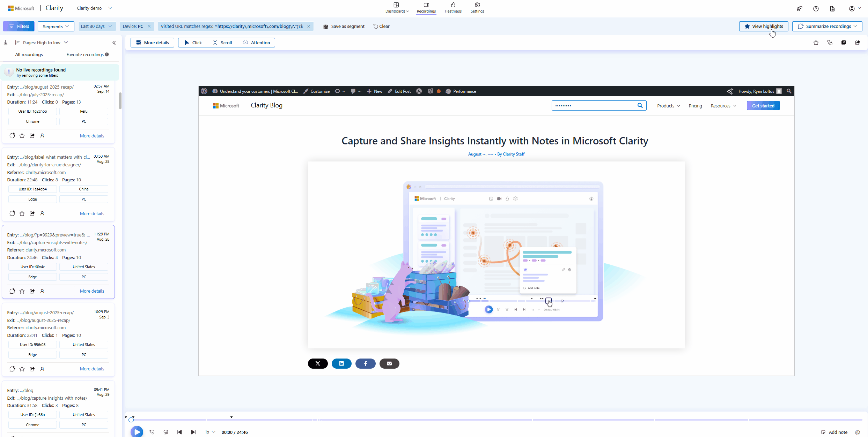Favorite the august-2025-recap Peru recording
This screenshot has height=437, width=868.
coord(22,136)
